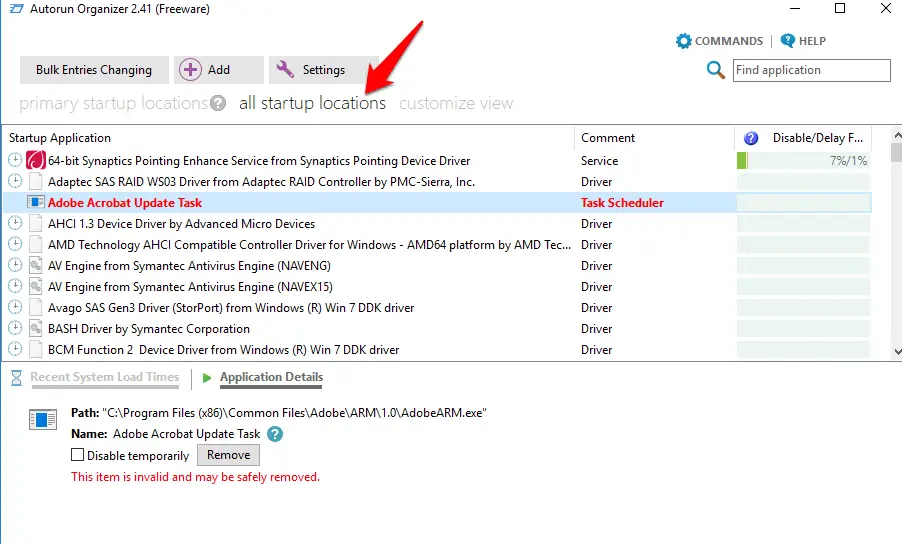Switch to all startup locations view

[x=312, y=103]
